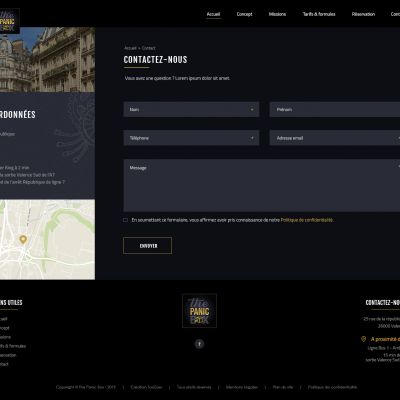Open Réservation from the top navigation

click(363, 14)
